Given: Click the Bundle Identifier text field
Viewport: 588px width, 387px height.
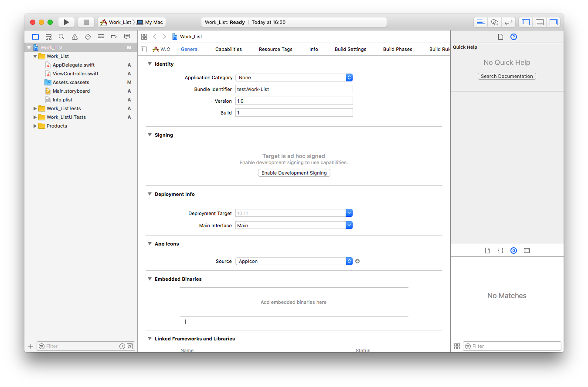Looking at the screenshot, I should point(294,89).
